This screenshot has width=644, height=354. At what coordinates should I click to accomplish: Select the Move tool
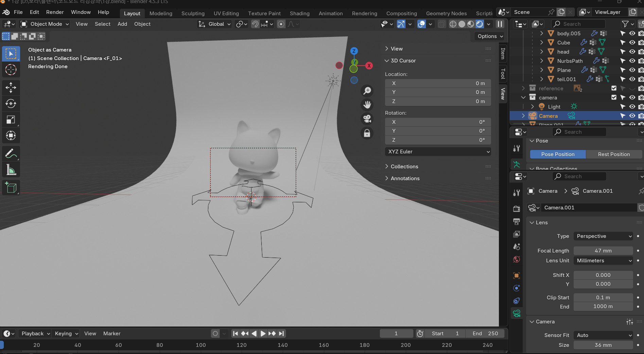click(11, 88)
